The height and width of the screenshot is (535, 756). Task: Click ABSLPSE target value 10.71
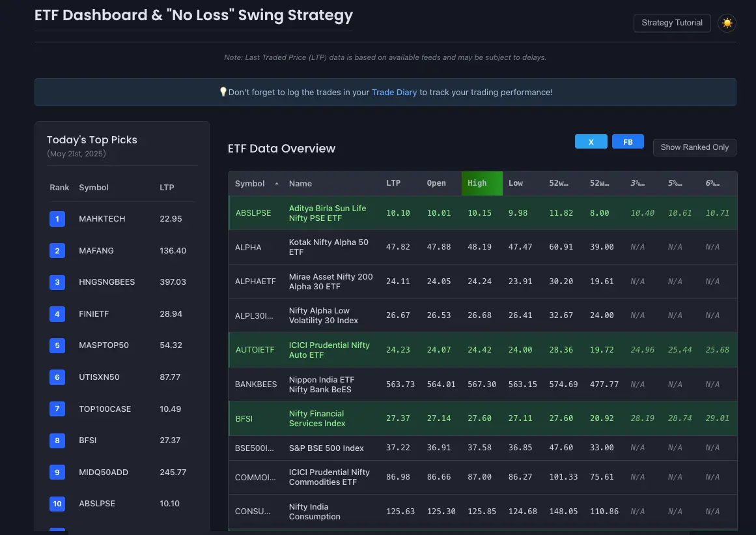pyautogui.click(x=717, y=213)
